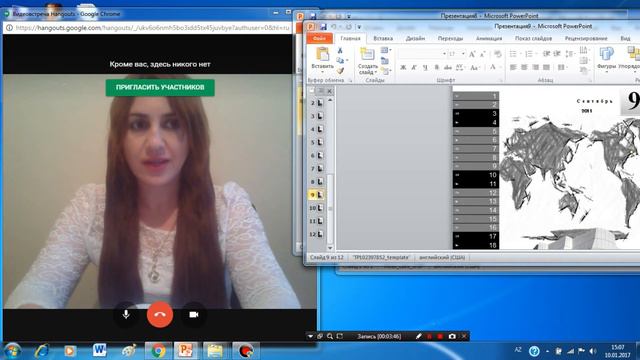
Task: Select slide 3 thumbnail in panel
Action: coord(320,116)
